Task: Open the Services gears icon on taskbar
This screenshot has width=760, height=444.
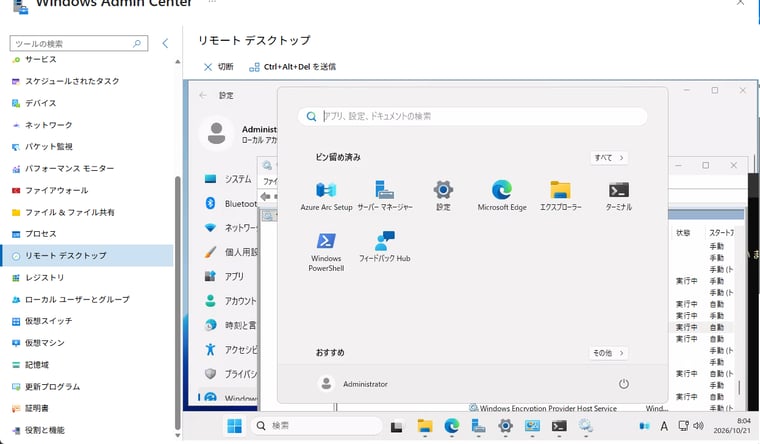Action: click(586, 426)
